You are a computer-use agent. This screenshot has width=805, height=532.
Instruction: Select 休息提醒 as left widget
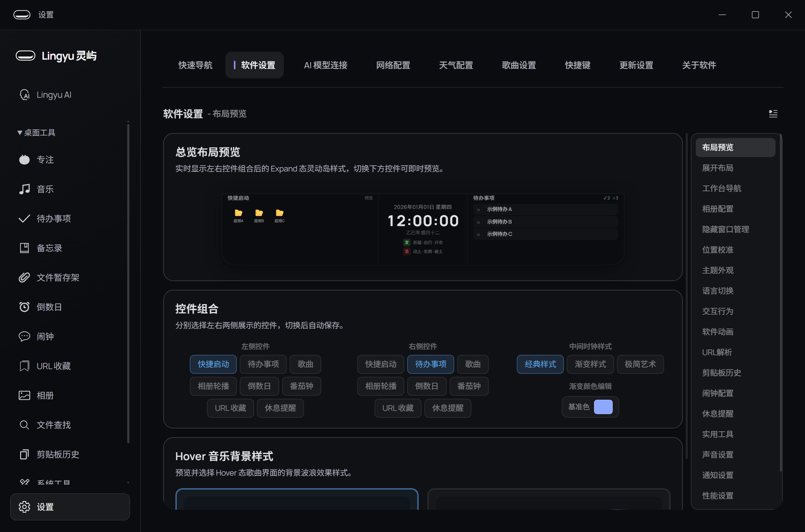coord(280,408)
